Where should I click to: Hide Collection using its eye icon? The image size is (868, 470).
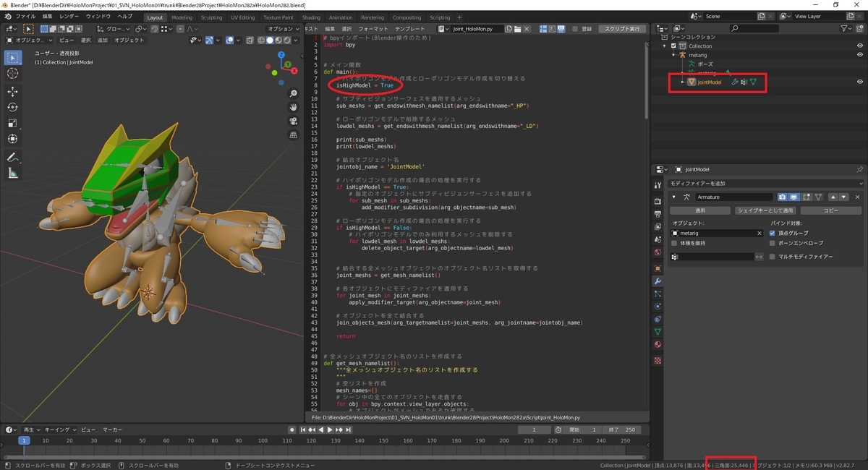tap(860, 46)
